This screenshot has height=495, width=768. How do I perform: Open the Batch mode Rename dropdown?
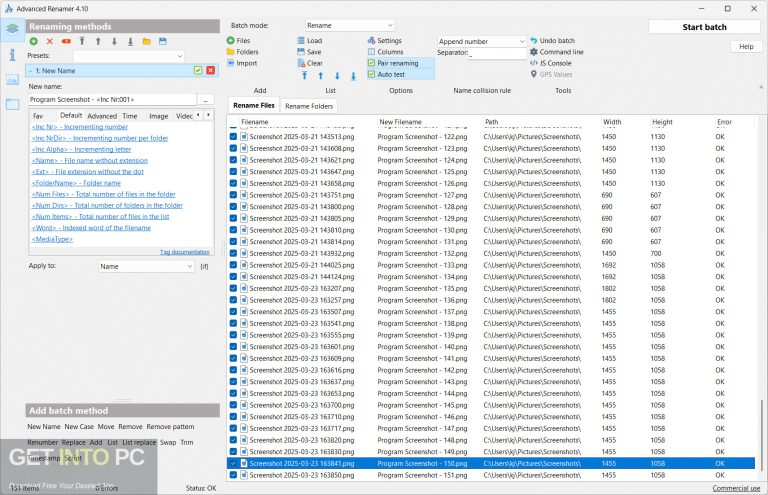point(350,25)
